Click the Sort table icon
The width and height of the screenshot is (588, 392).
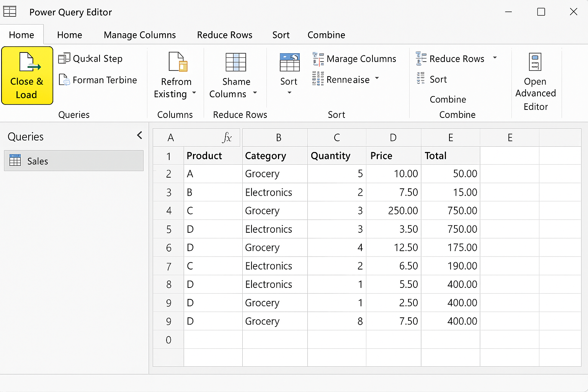point(290,62)
